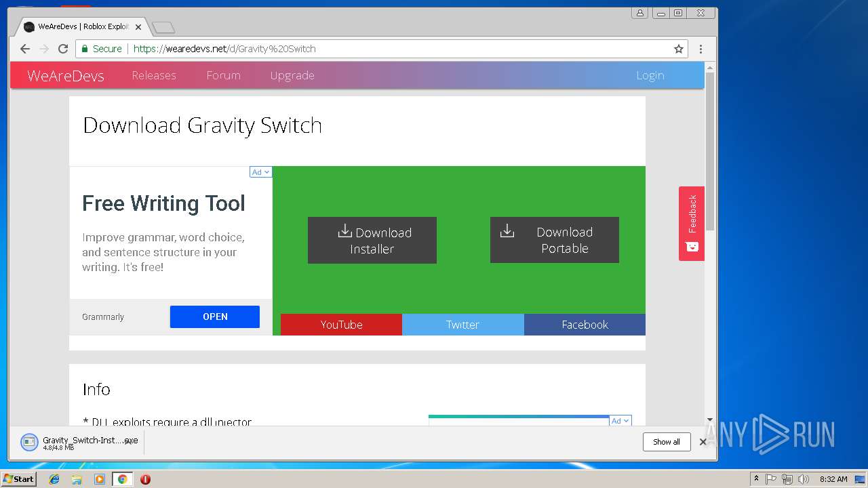Image resolution: width=868 pixels, height=488 pixels.
Task: Open the red Feedback side tab
Action: click(x=692, y=224)
